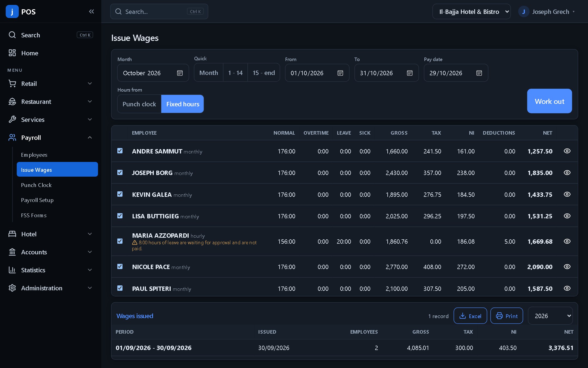Screen dimensions: 588x368
Task: Collapse sidebar with double-chevron icon
Action: [91, 11]
